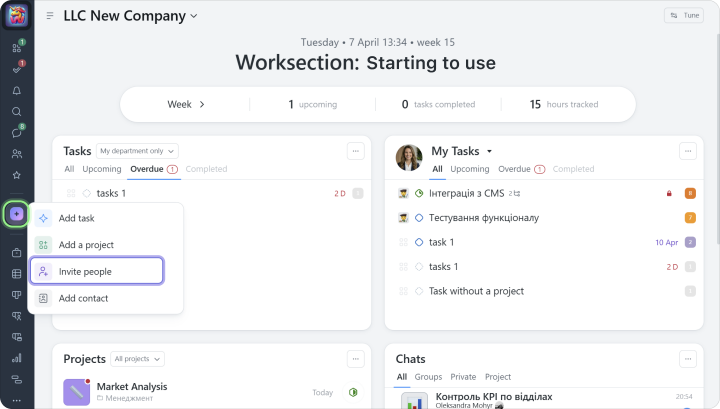The height and width of the screenshot is (409, 720).
Task: Click the purple plus quick-add button in sidebar
Action: [17, 214]
